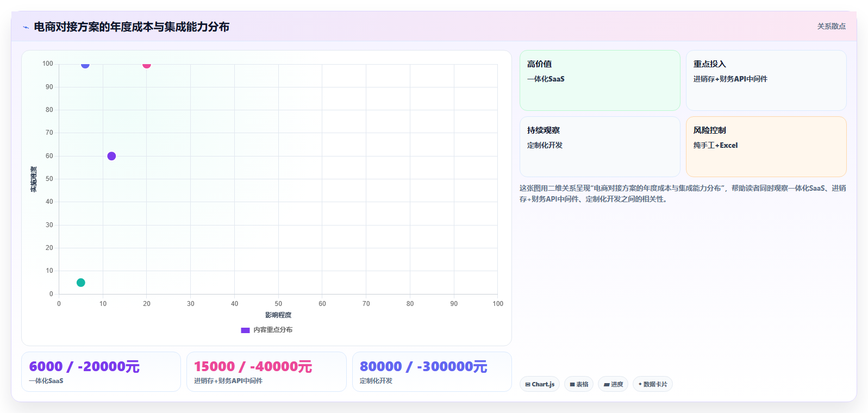Image resolution: width=868 pixels, height=413 pixels.
Task: Click the 15000 / -40000元 stat card
Action: (266, 372)
